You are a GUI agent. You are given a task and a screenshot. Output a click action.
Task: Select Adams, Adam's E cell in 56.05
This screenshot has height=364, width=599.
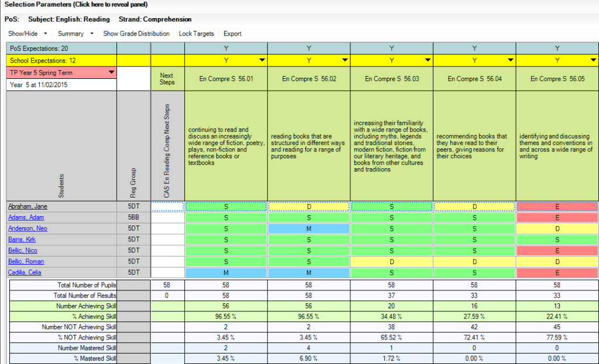click(557, 217)
